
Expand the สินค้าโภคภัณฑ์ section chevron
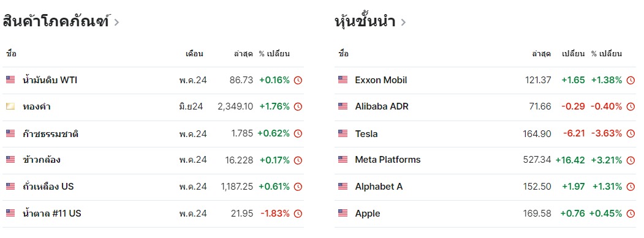(x=116, y=22)
